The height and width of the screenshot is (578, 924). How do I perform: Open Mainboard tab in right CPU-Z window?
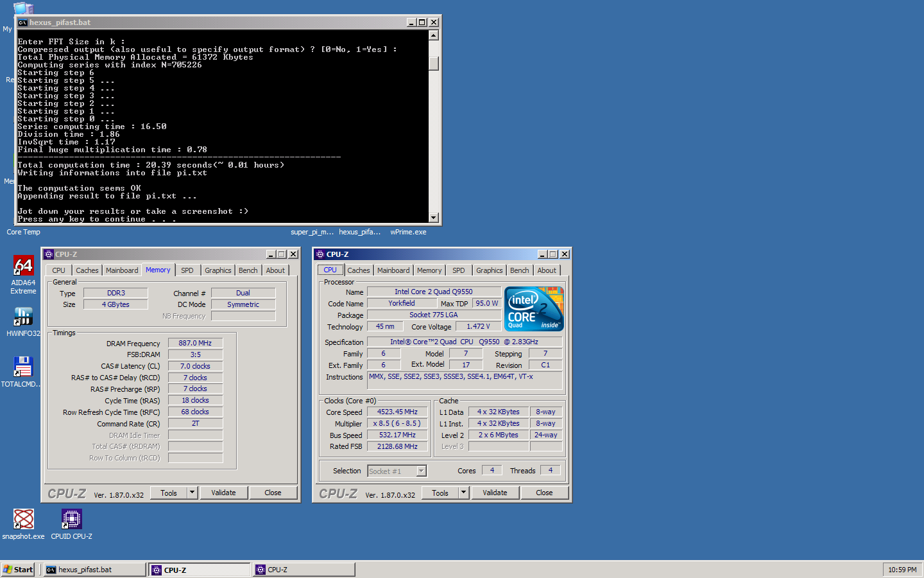pyautogui.click(x=393, y=270)
